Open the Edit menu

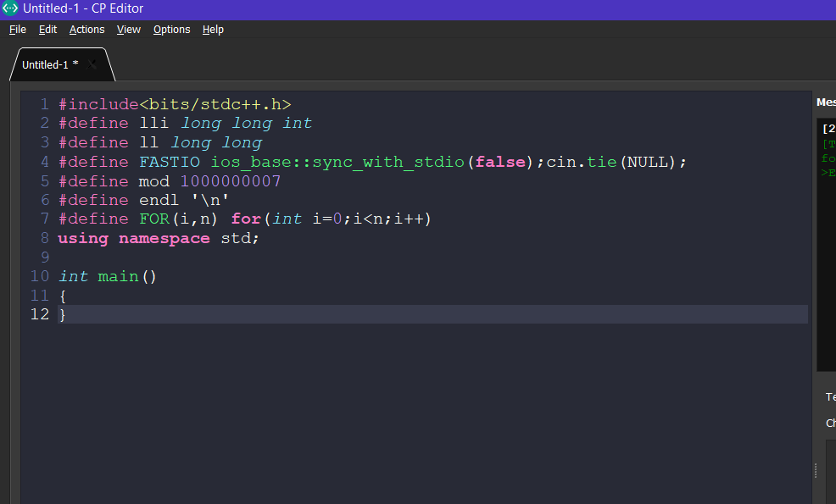click(x=47, y=30)
